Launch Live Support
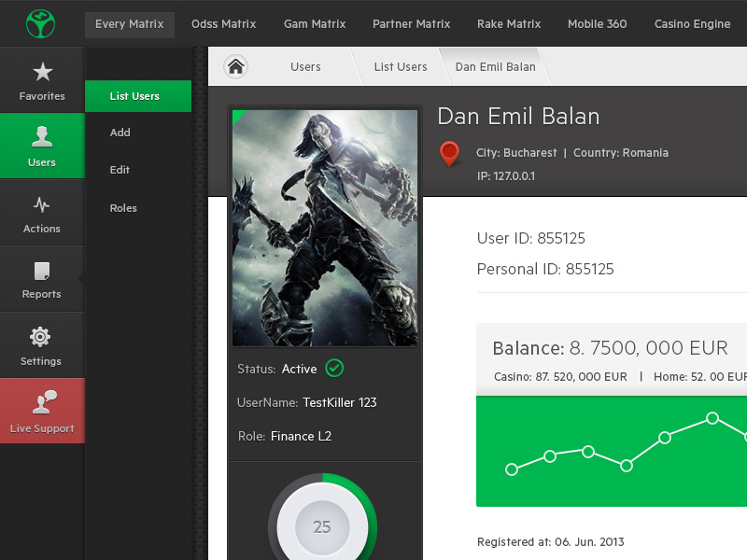Image resolution: width=747 pixels, height=560 pixels. (42, 411)
